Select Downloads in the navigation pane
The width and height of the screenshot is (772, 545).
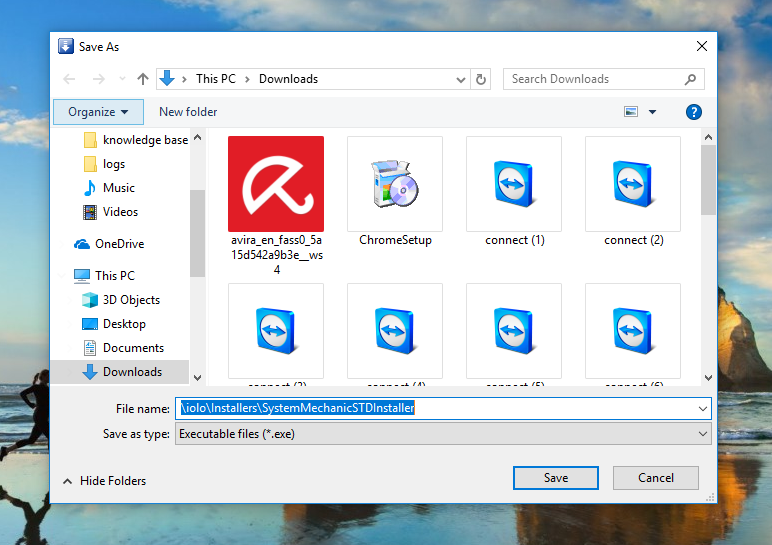(120, 372)
